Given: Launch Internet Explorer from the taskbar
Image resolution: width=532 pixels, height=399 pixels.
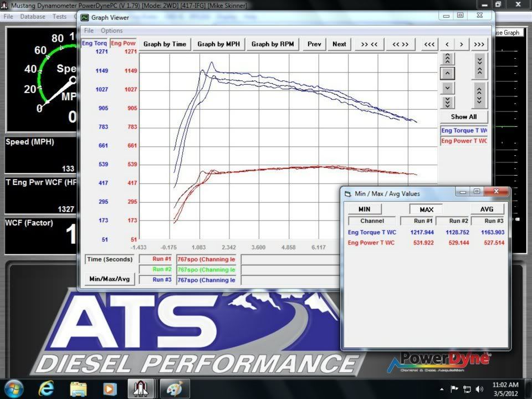Looking at the screenshot, I should (47, 389).
